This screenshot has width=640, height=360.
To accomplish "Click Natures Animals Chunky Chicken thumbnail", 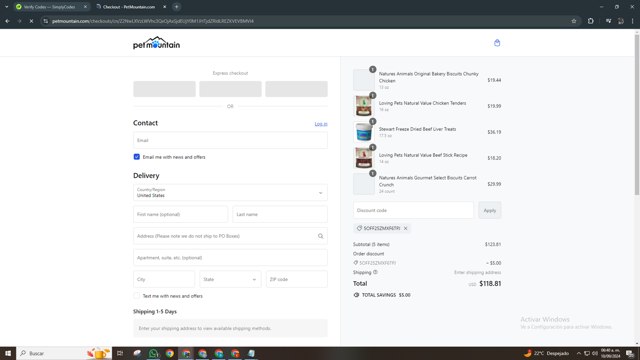I will [x=363, y=80].
